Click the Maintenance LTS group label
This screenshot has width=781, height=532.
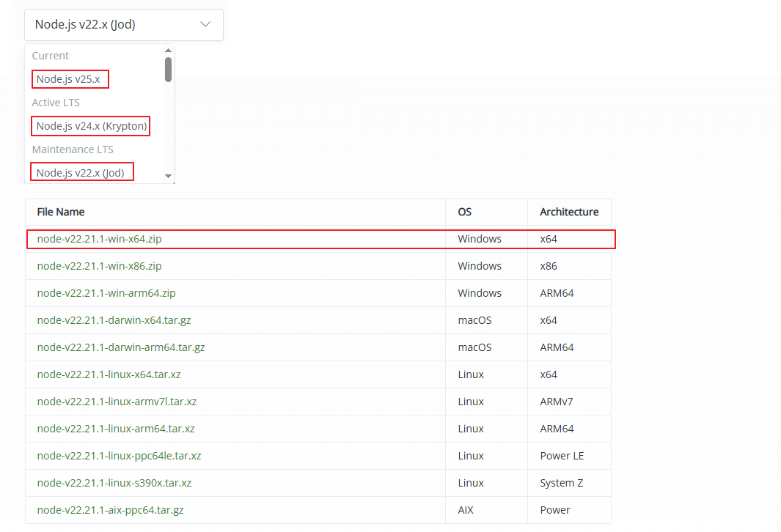73,149
